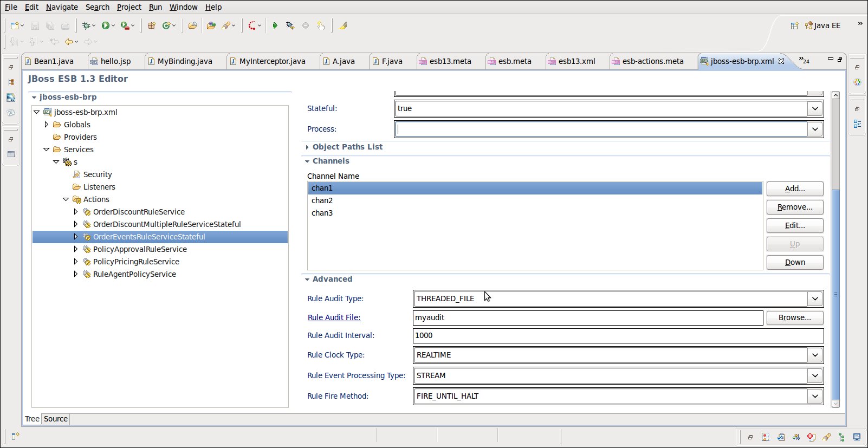868x448 pixels.
Task: Click the folder with globe toolbar icon
Action: [x=211, y=25]
